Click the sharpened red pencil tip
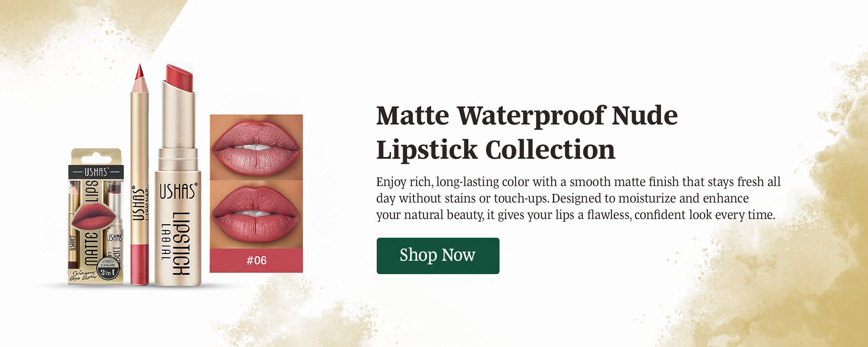868x347 pixels. [x=139, y=72]
